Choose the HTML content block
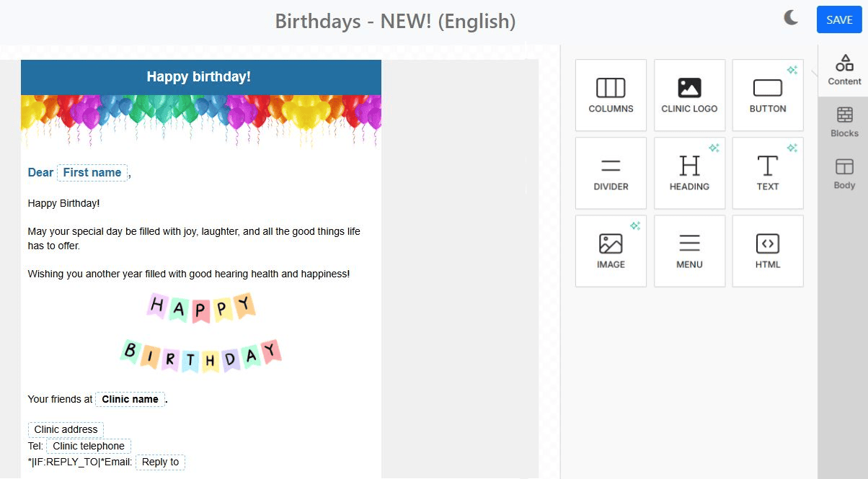Viewport: 868px width, 479px height. 767,251
